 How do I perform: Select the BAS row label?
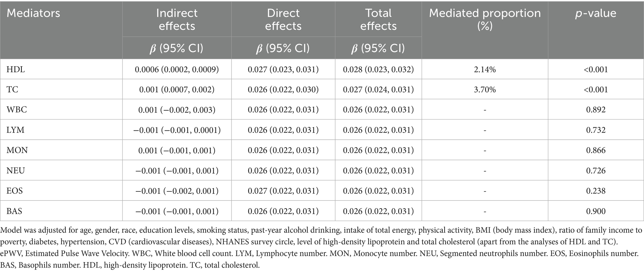[x=14, y=211]
